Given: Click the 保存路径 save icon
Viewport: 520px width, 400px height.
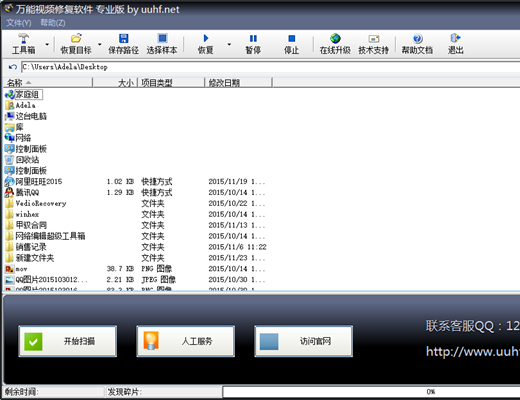Looking at the screenshot, I should 124,38.
